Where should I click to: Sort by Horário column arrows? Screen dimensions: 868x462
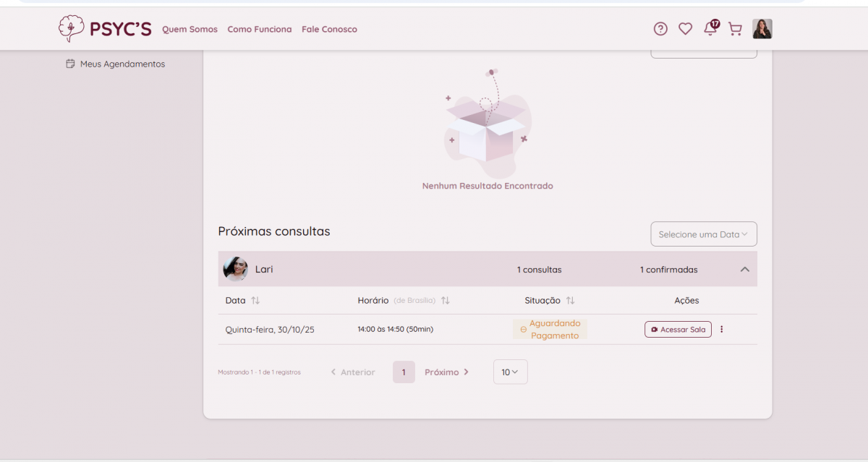pyautogui.click(x=446, y=301)
